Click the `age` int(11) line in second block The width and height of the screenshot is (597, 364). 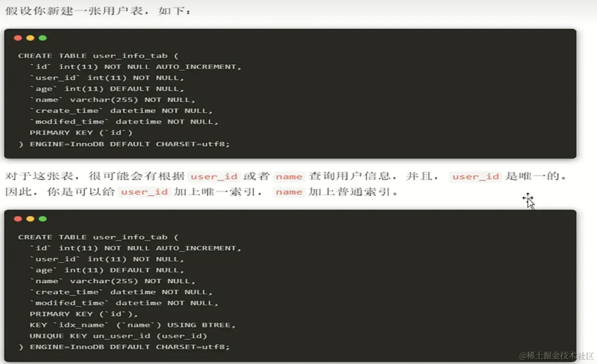[x=107, y=270]
